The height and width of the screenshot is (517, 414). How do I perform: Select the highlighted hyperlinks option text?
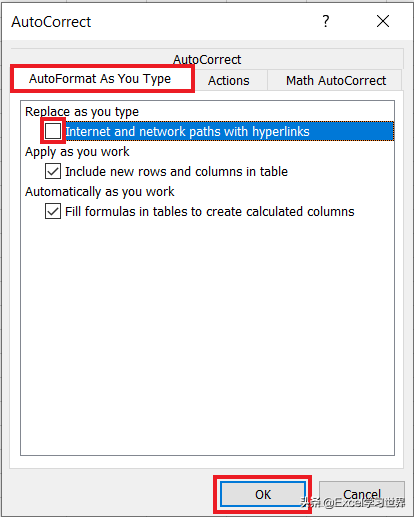pos(187,131)
